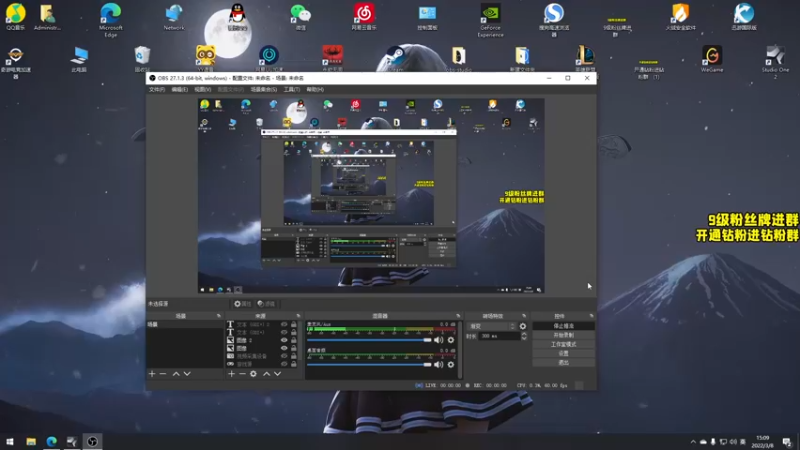Toggle visibility eye of 图像 source
The height and width of the screenshot is (450, 800).
[x=284, y=348]
